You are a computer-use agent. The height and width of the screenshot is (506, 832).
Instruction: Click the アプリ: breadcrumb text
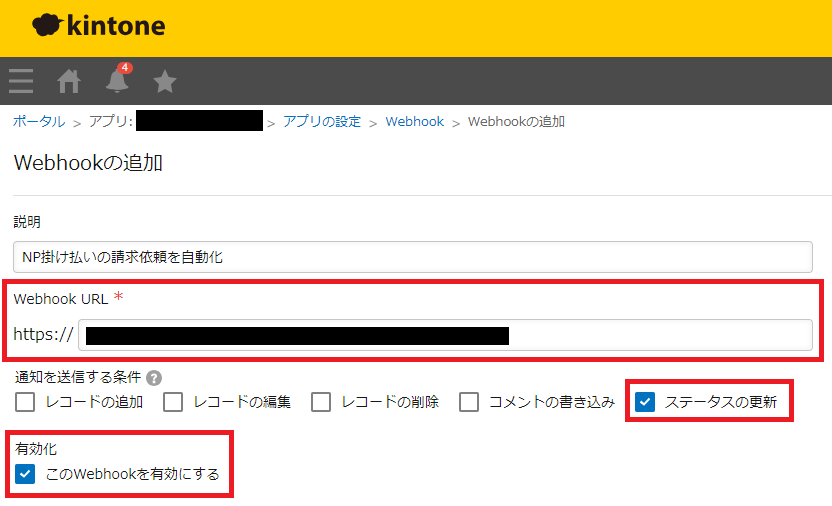[111, 121]
